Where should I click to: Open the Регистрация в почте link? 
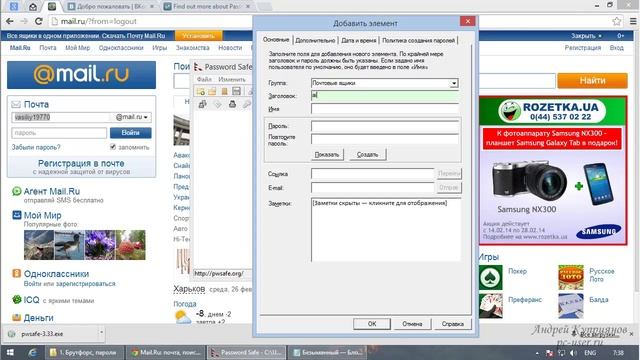pyautogui.click(x=81, y=163)
